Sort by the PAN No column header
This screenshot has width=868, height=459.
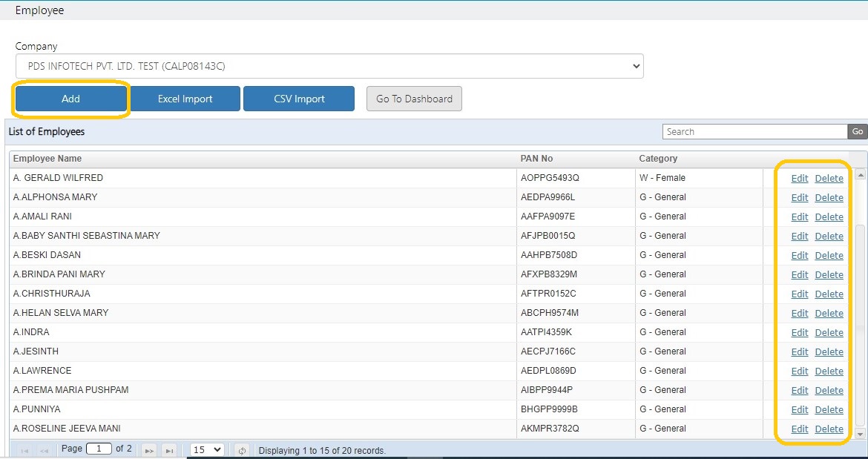536,158
